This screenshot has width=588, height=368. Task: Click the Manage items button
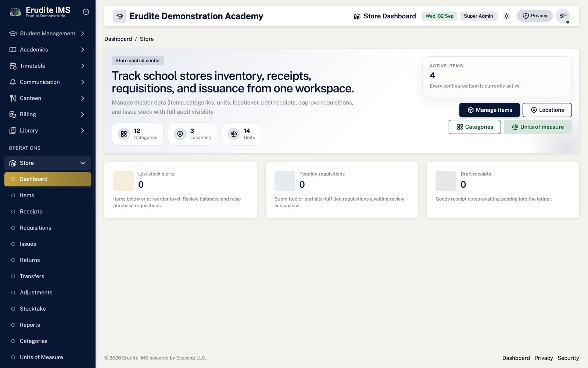[x=490, y=110]
